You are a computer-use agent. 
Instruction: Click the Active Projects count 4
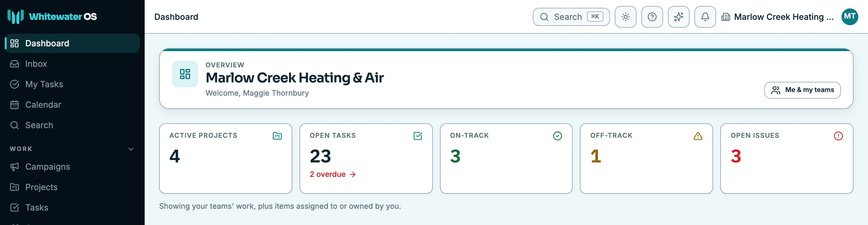[x=175, y=156]
